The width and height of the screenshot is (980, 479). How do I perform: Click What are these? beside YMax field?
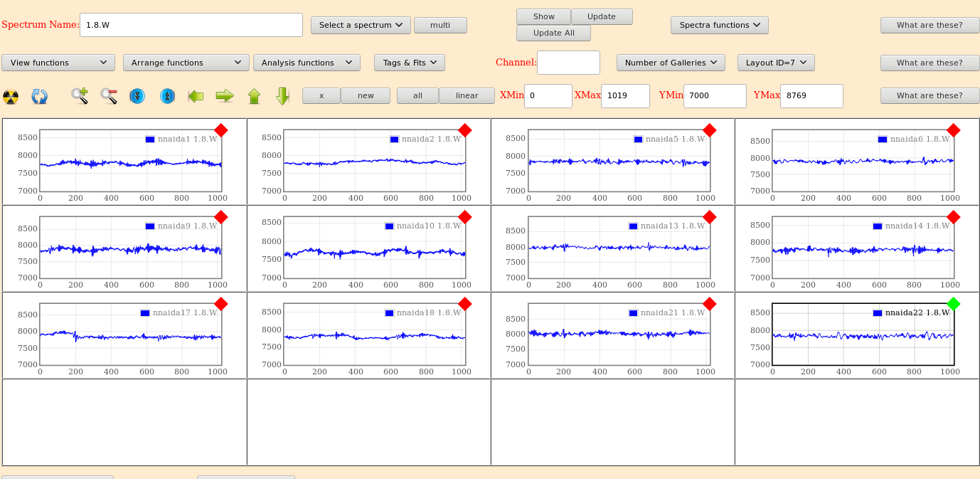[x=929, y=95]
